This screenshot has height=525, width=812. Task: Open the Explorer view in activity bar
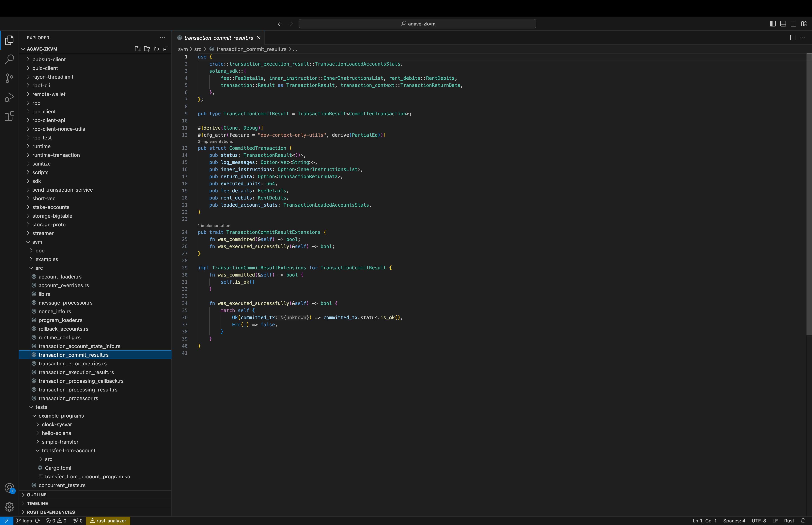[9, 40]
